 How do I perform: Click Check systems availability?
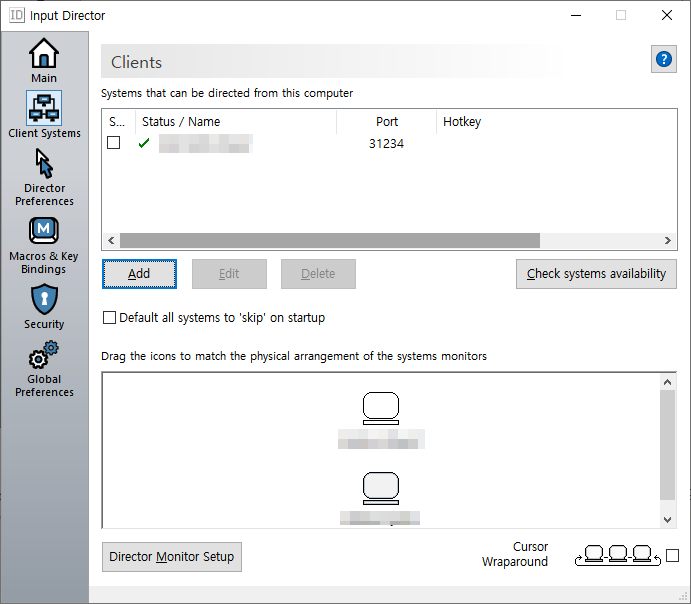596,274
